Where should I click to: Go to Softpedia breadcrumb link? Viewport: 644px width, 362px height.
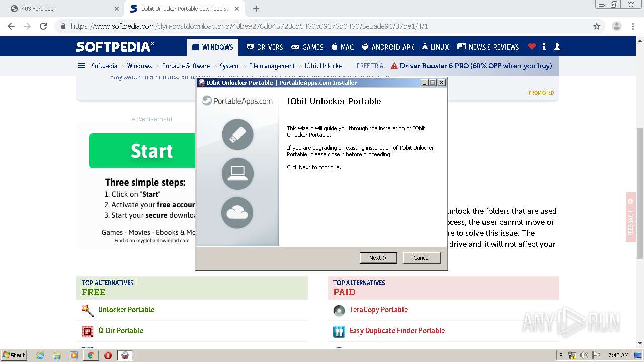coord(104,66)
